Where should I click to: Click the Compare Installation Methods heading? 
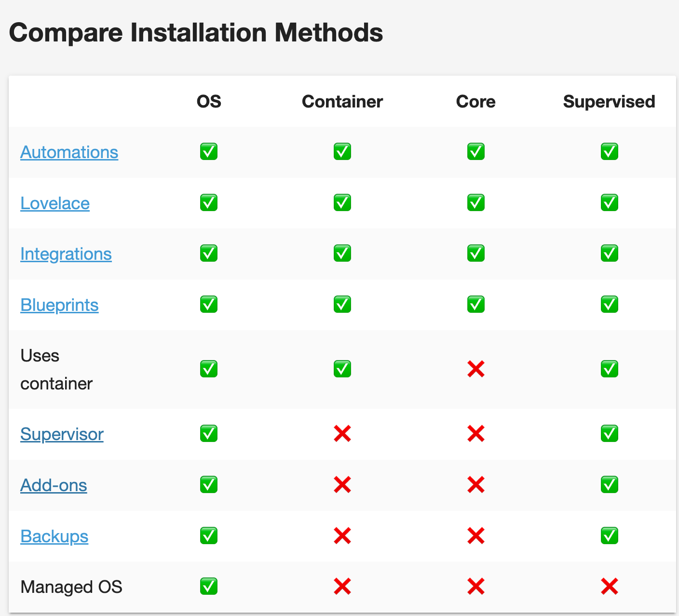pyautogui.click(x=196, y=33)
